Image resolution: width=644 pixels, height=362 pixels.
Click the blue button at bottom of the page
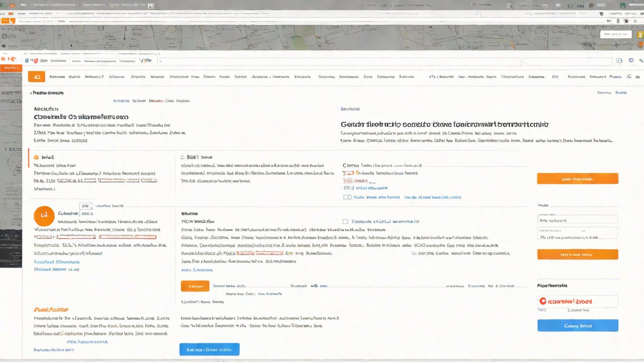pos(209,349)
